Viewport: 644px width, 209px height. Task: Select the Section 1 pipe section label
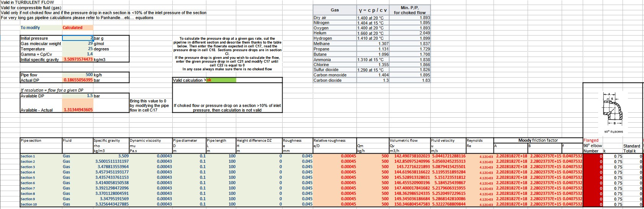click(x=41, y=156)
